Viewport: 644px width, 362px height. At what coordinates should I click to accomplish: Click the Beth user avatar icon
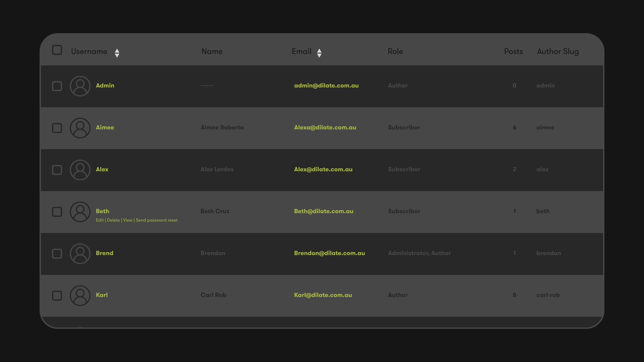[x=79, y=211]
